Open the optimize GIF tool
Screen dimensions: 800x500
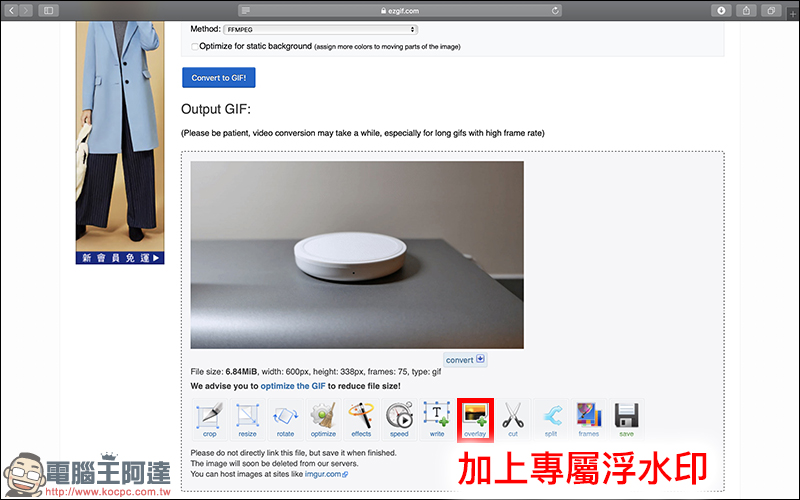[x=323, y=419]
